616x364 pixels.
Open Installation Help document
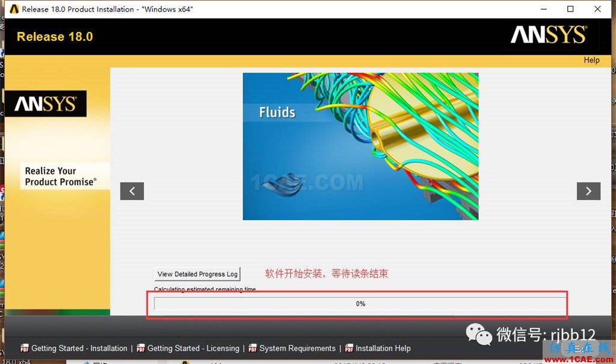point(383,348)
